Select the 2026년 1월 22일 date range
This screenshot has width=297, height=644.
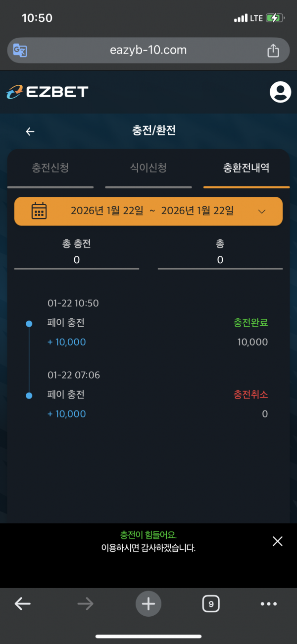click(x=152, y=211)
